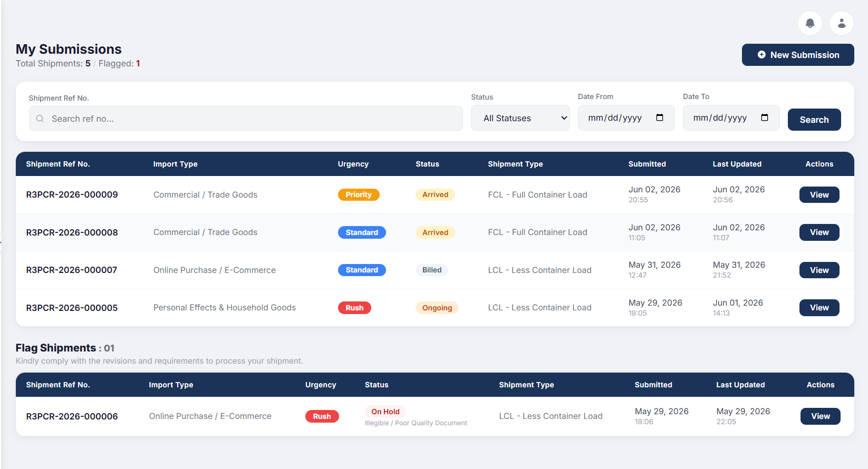This screenshot has width=868, height=469.
Task: Click the Priority urgency badge
Action: point(359,194)
